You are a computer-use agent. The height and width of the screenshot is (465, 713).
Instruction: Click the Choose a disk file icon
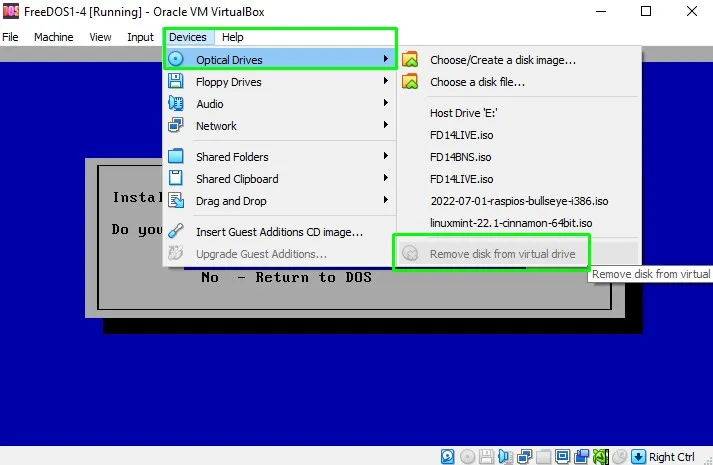click(410, 82)
